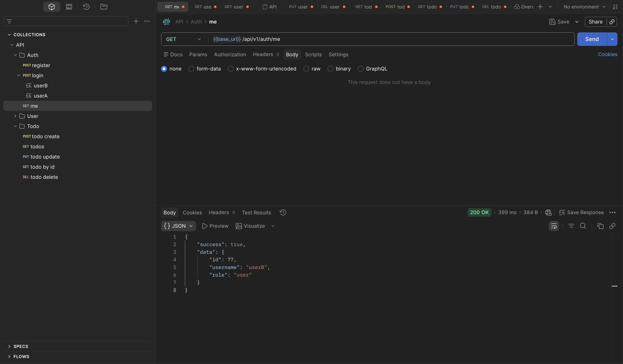Open the History clock icon
The width and height of the screenshot is (623, 364).
tap(86, 7)
